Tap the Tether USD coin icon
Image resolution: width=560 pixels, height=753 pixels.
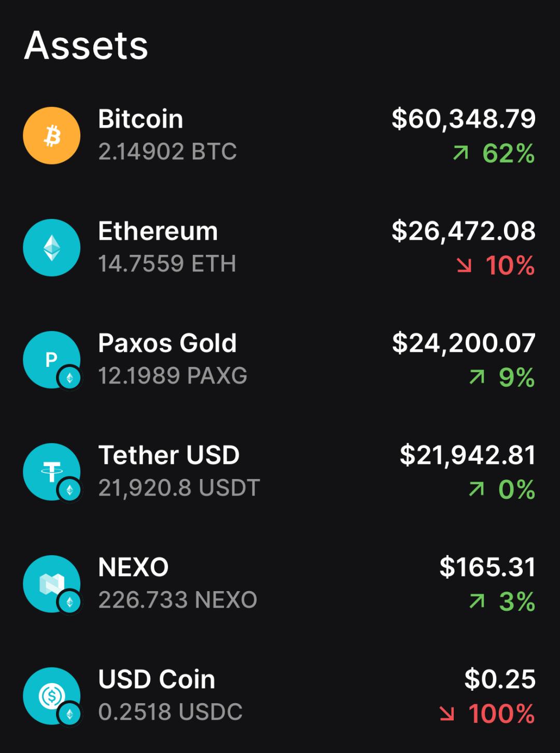click(51, 472)
